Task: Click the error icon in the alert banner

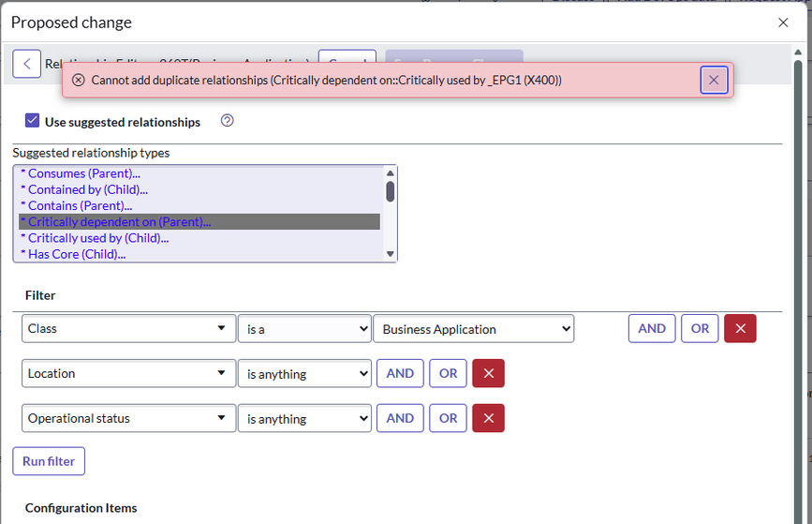Action: (x=78, y=80)
